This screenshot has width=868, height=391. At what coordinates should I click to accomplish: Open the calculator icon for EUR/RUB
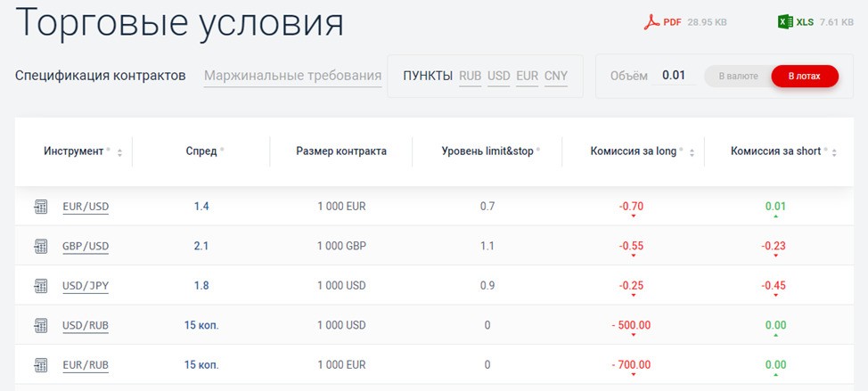(x=40, y=365)
